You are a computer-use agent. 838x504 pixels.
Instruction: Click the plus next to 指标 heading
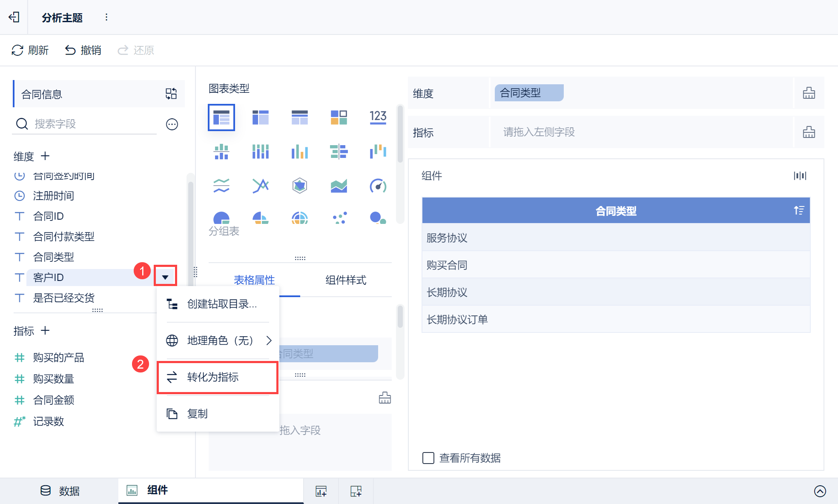(45, 331)
